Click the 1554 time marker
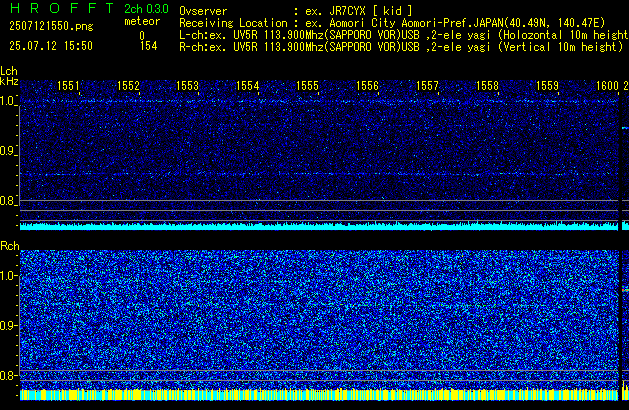The height and width of the screenshot is (410, 629). (x=248, y=86)
